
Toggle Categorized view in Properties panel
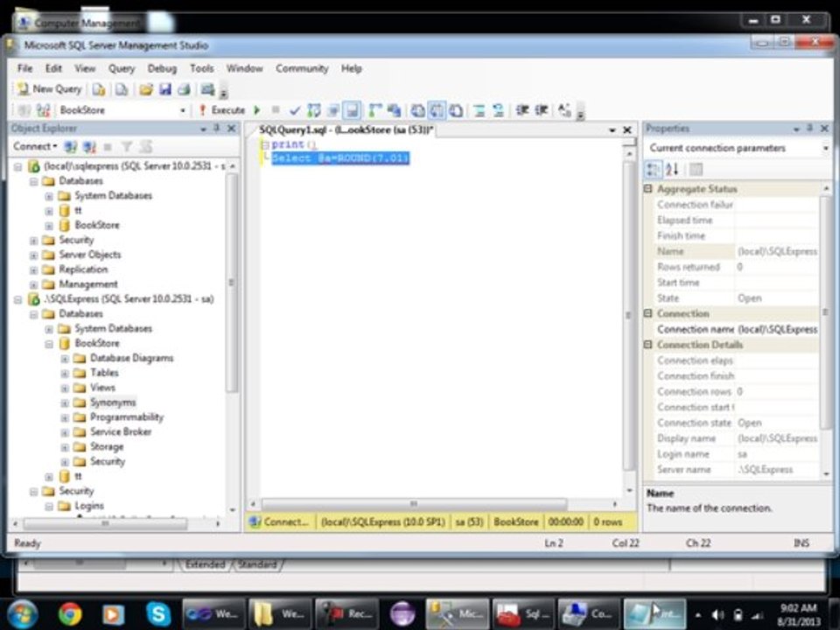(653, 170)
